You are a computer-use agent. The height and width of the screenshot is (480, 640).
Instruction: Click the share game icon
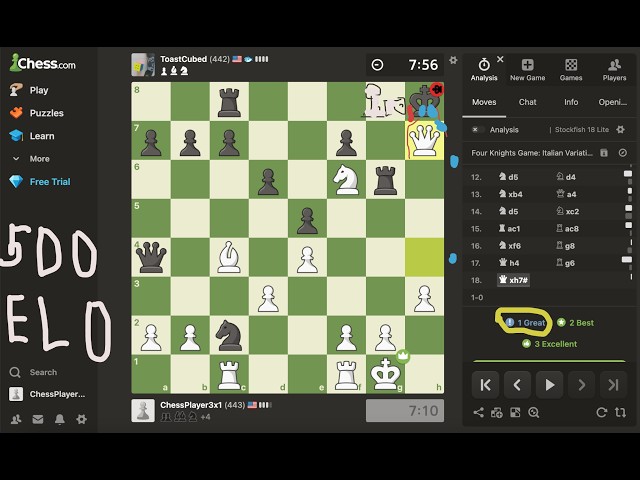478,412
